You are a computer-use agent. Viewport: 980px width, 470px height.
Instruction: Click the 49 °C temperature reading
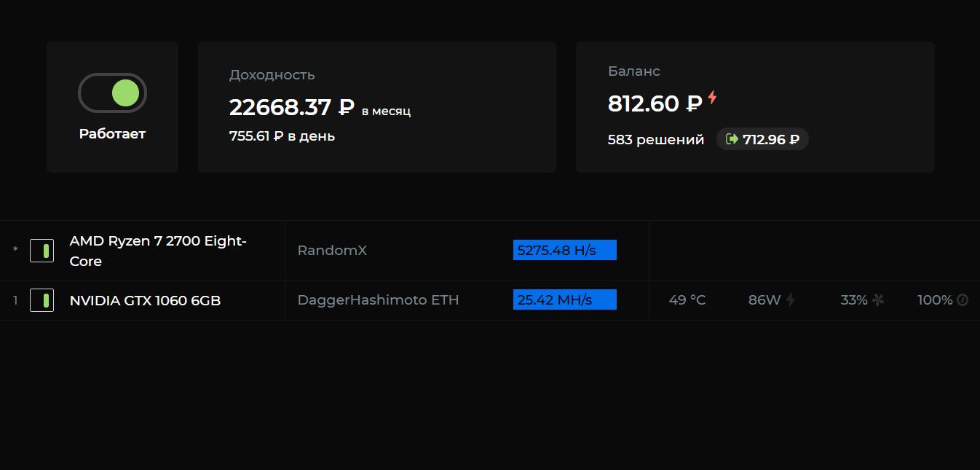687,300
